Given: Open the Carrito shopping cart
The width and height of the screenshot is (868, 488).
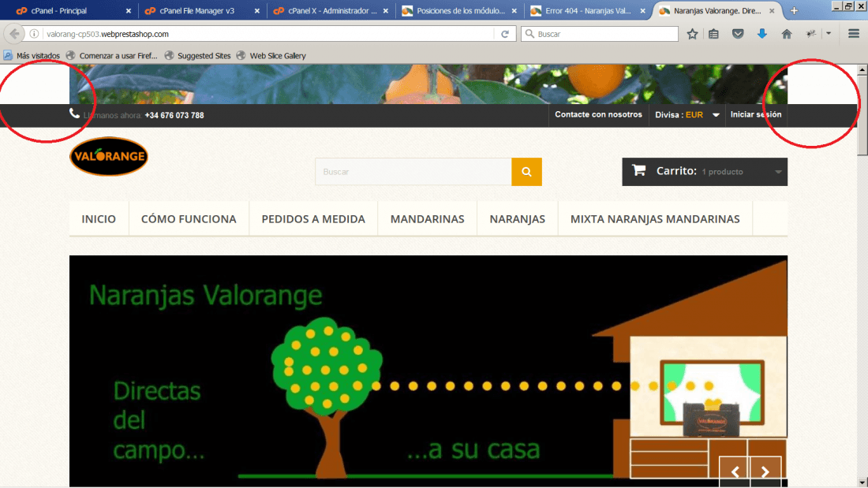Looking at the screenshot, I should [x=705, y=172].
